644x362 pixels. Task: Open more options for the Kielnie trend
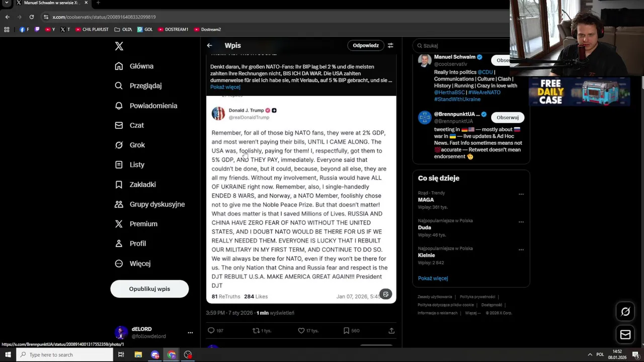click(521, 249)
